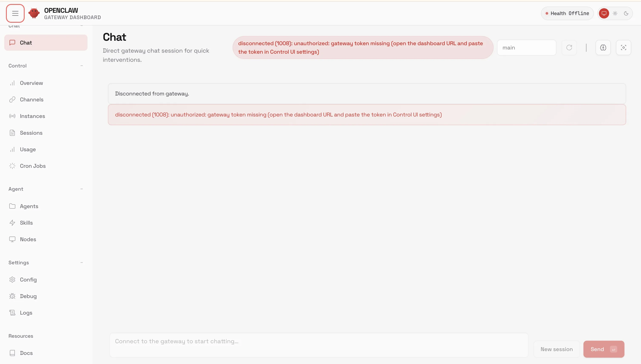Open the brain model inspector icon
Image resolution: width=641 pixels, height=364 pixels.
(x=603, y=48)
